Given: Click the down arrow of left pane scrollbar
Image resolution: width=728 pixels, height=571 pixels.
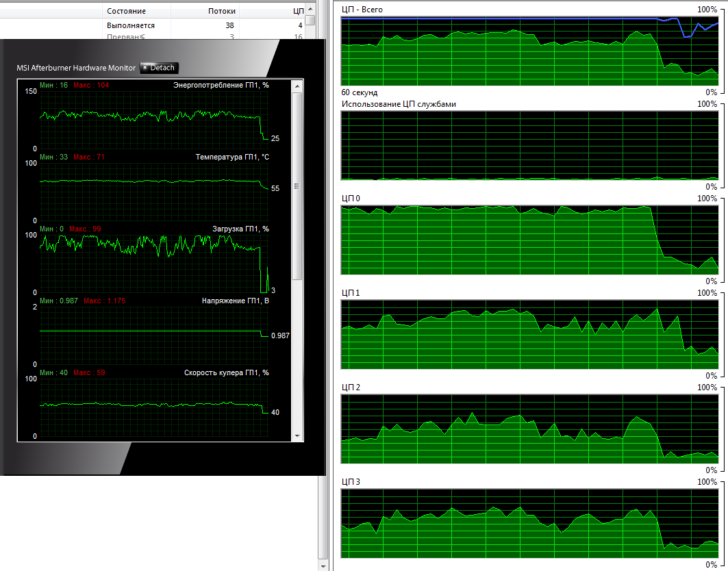Looking at the screenshot, I should coord(325,565).
